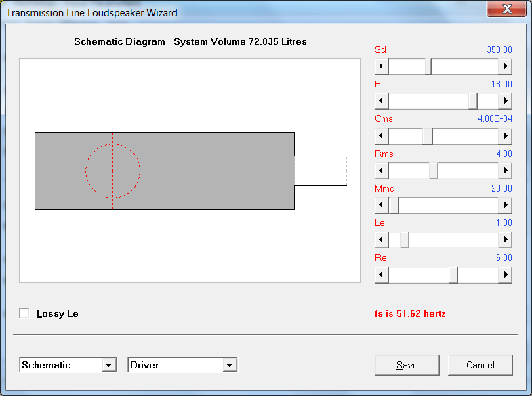Click the Mmd value 20.00
The width and height of the screenshot is (532, 396).
(502, 188)
